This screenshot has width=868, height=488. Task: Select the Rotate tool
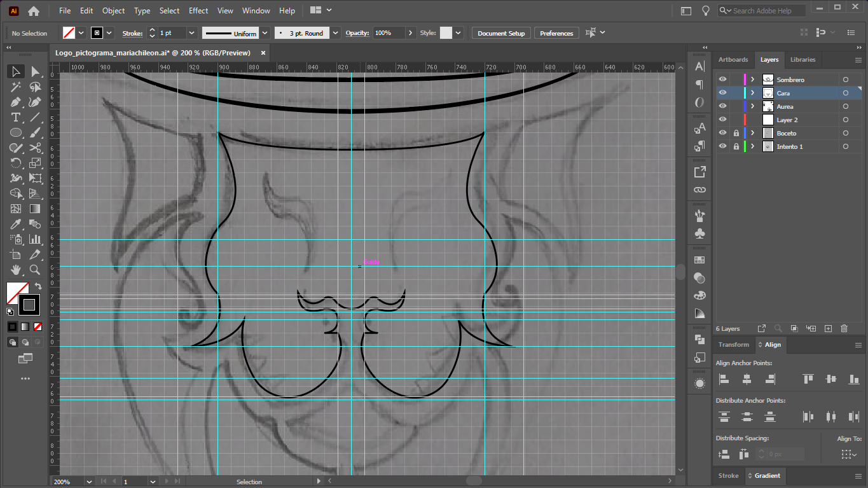(17, 163)
